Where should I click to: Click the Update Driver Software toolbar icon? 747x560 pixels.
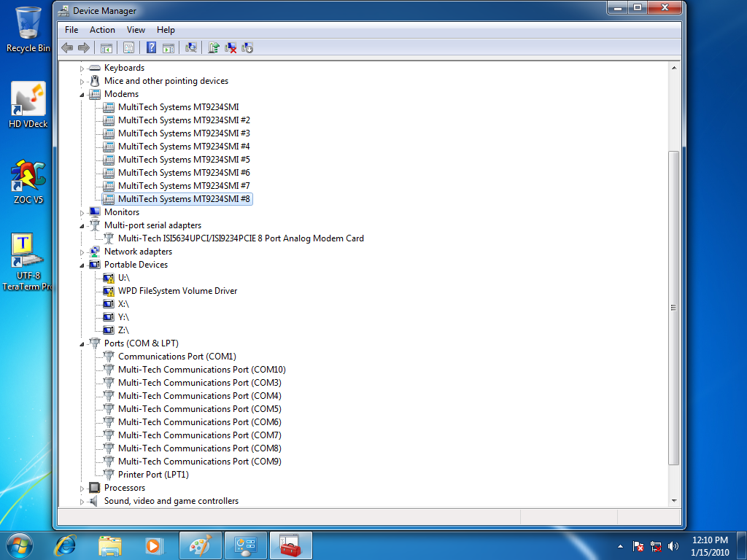tap(213, 48)
